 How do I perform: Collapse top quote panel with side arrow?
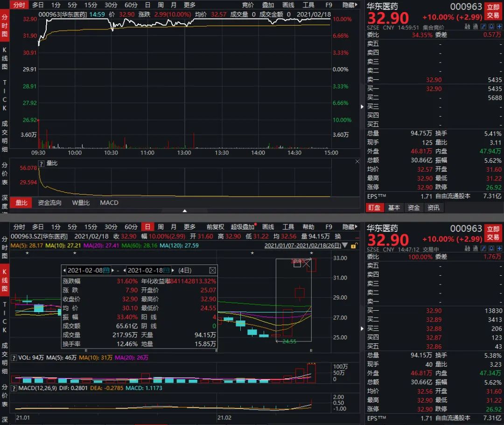362,107
